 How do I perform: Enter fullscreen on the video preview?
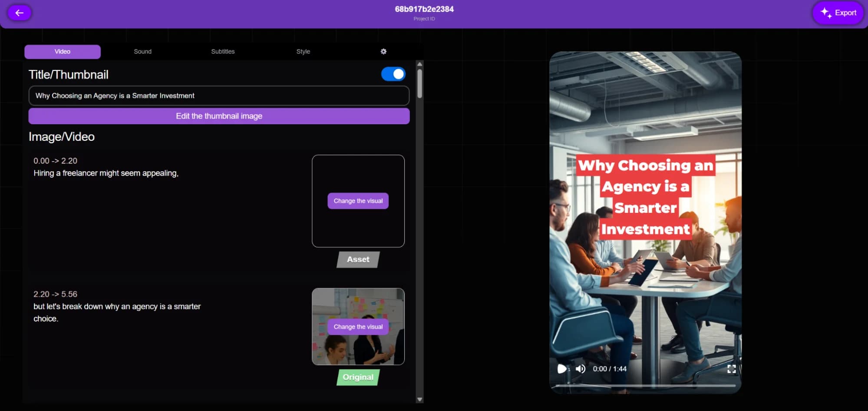732,368
